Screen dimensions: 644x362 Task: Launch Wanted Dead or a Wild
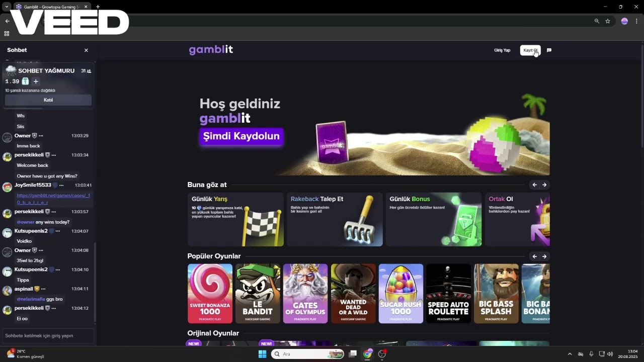[353, 294]
